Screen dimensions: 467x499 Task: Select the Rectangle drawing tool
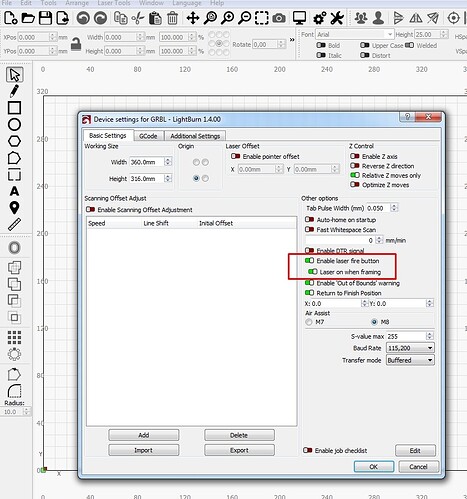point(14,108)
